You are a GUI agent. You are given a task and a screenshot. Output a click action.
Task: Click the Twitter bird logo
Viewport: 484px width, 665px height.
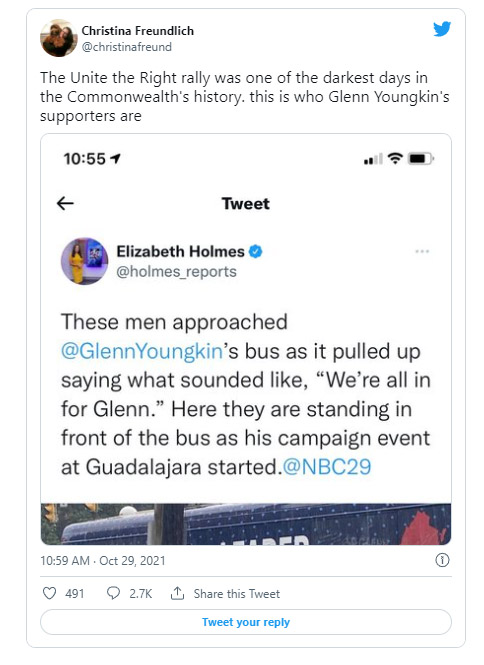442,29
